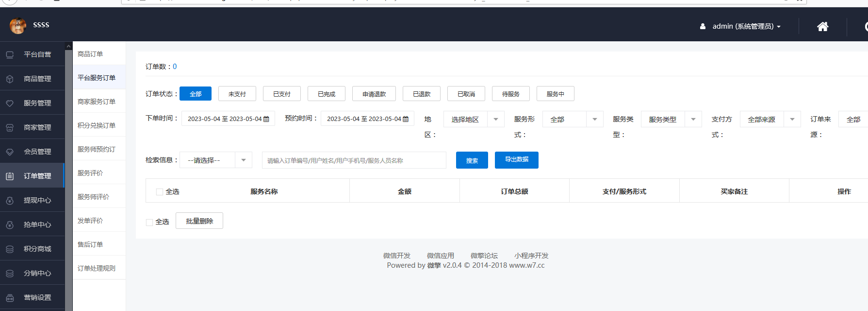Open calendar icon in 下单时间 field

point(266,119)
